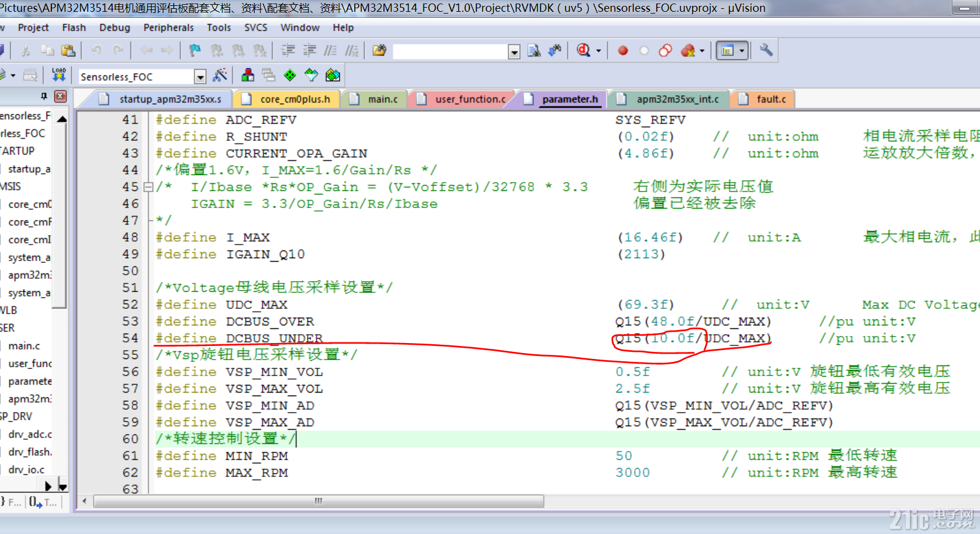Close the project panel with X

[60, 96]
